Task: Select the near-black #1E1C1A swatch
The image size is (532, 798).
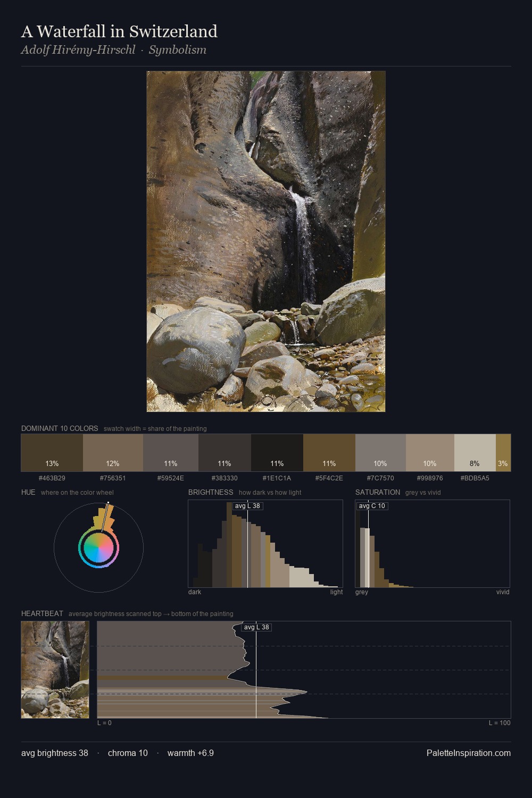Action: click(277, 453)
